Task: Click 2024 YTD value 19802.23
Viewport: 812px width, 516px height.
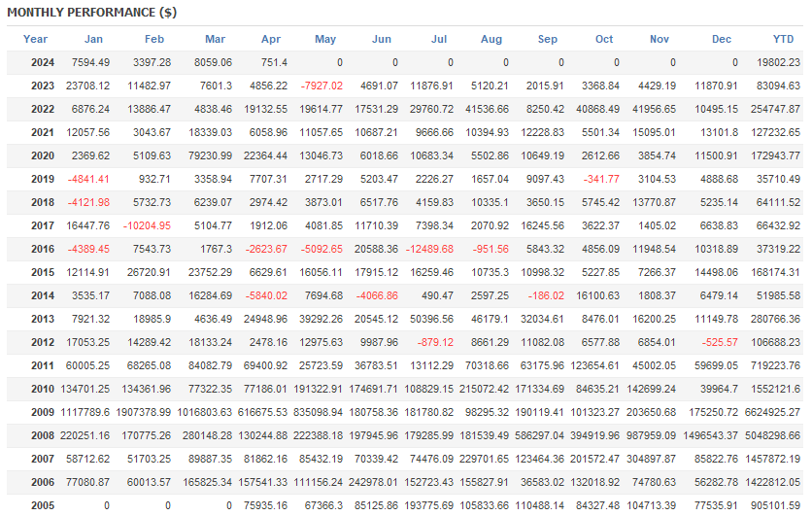Action: pyautogui.click(x=778, y=63)
